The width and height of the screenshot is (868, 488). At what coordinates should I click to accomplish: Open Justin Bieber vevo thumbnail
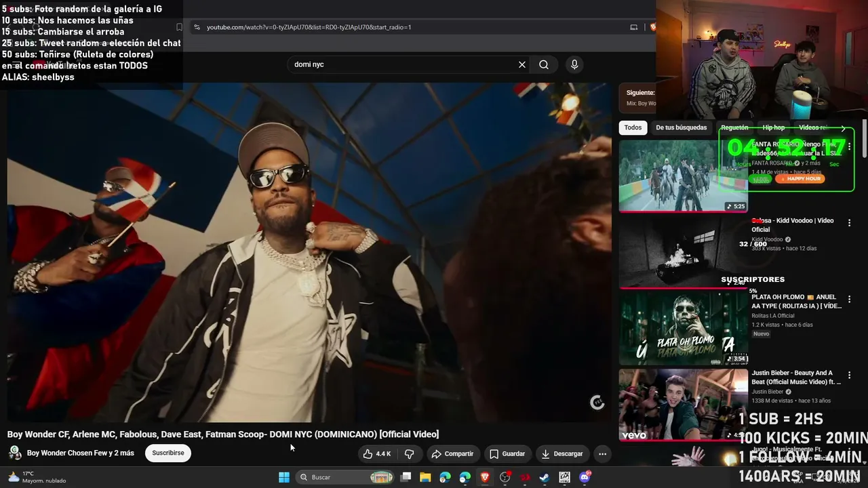click(x=683, y=405)
